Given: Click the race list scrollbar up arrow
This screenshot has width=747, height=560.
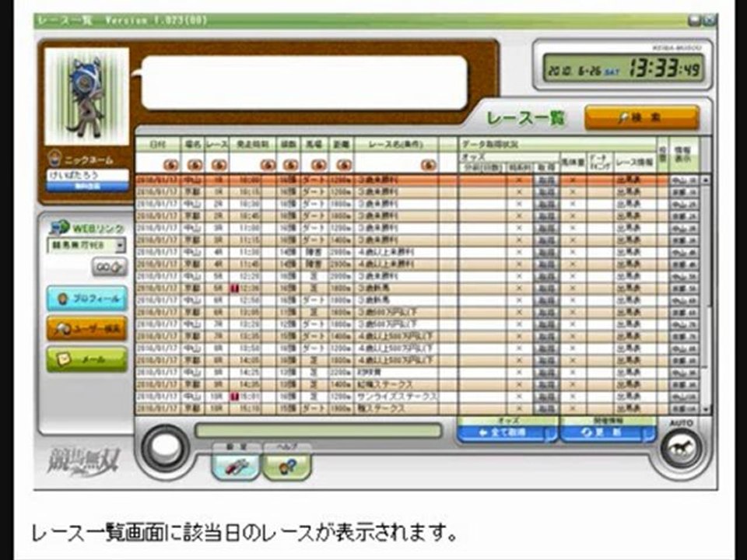Looking at the screenshot, I should pos(706,180).
